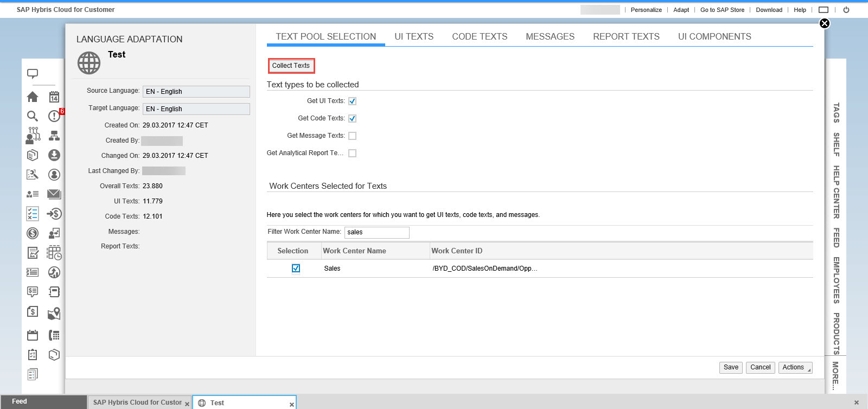This screenshot has height=409, width=868.
Task: Open the notebook icon in sidebar
Action: pos(54,292)
